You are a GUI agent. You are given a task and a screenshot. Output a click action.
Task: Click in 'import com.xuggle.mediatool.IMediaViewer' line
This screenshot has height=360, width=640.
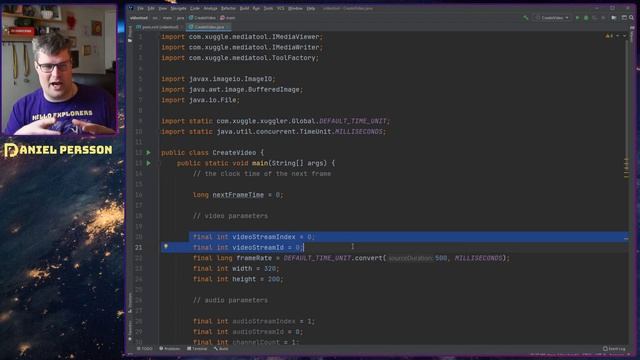pyautogui.click(x=242, y=37)
